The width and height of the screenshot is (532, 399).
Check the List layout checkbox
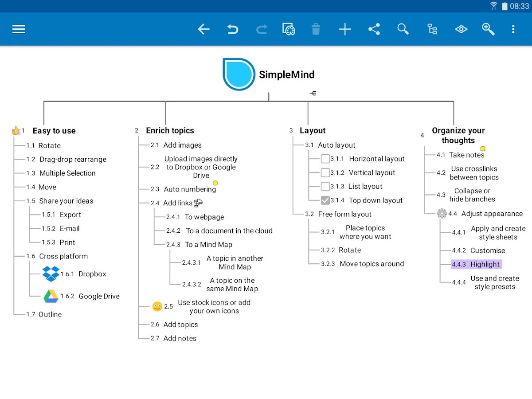tap(325, 186)
